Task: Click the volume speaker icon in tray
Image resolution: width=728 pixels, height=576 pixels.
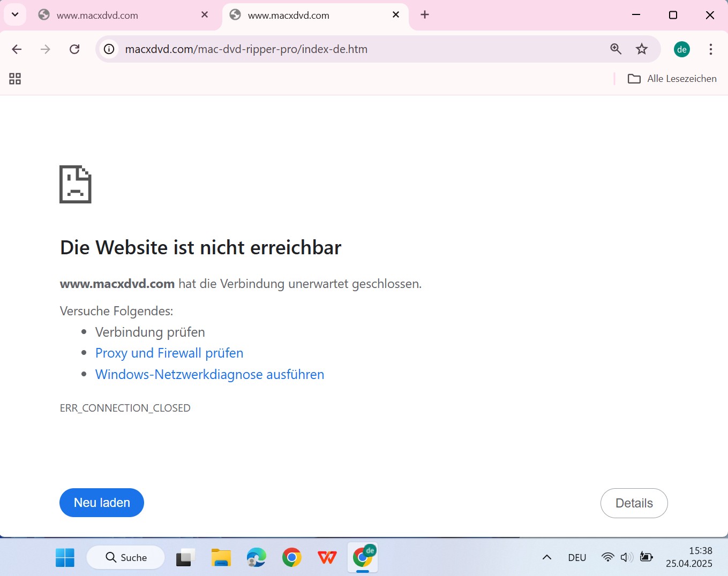Action: tap(627, 557)
